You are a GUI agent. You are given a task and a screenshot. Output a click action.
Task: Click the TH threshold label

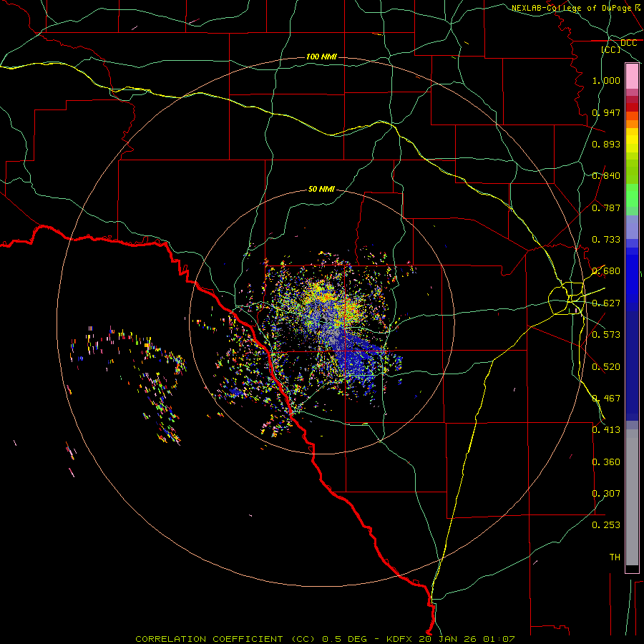(x=615, y=557)
